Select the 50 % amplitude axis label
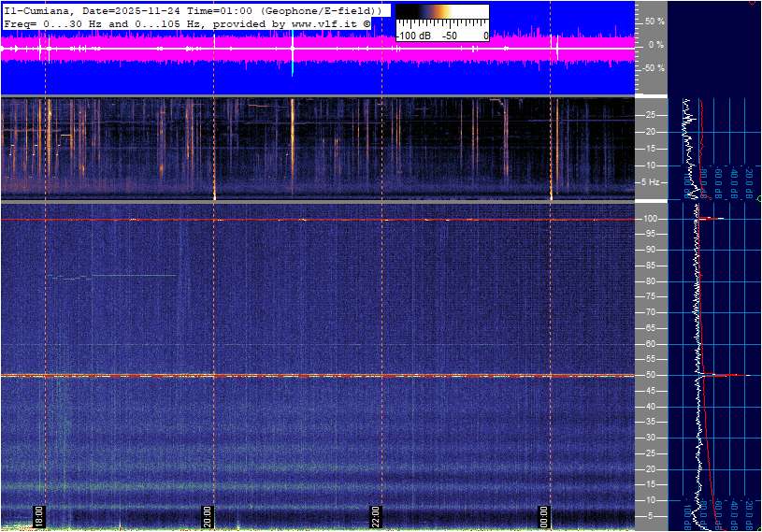The height and width of the screenshot is (532, 762). pos(654,21)
